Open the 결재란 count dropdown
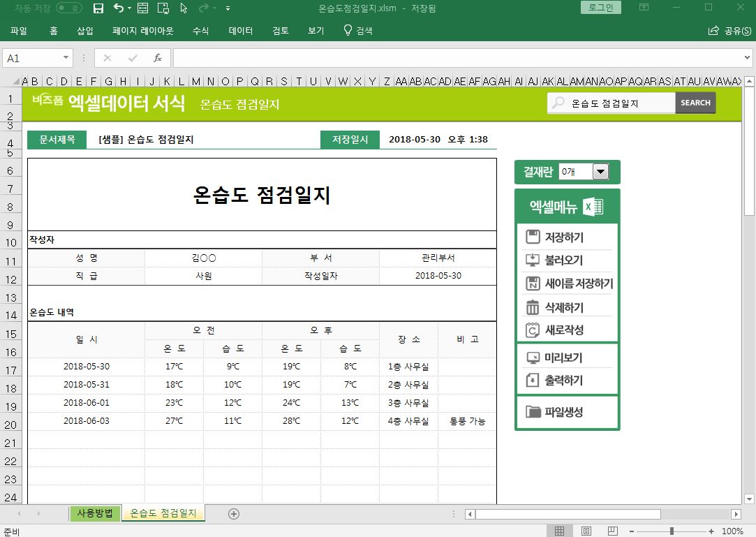The width and height of the screenshot is (756, 537). click(x=600, y=171)
